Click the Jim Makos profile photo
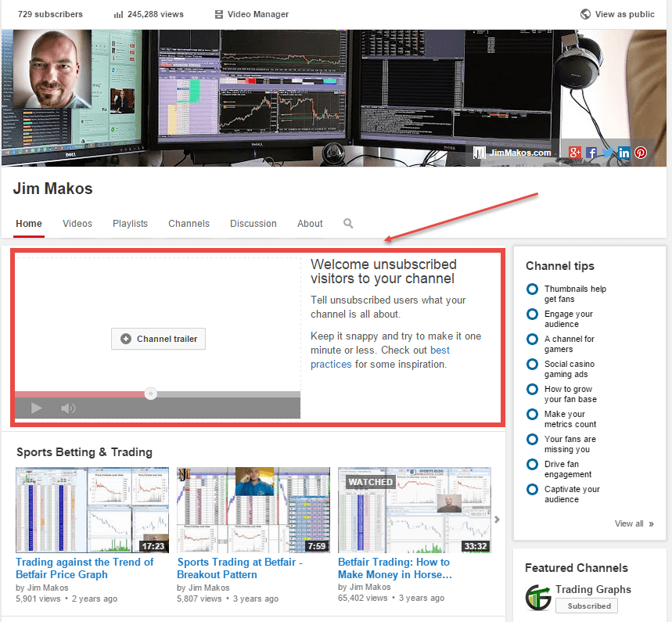 [x=52, y=69]
